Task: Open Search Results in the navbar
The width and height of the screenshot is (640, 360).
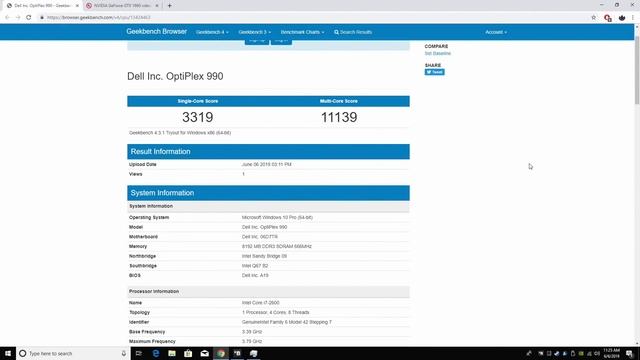Action: coord(353,32)
